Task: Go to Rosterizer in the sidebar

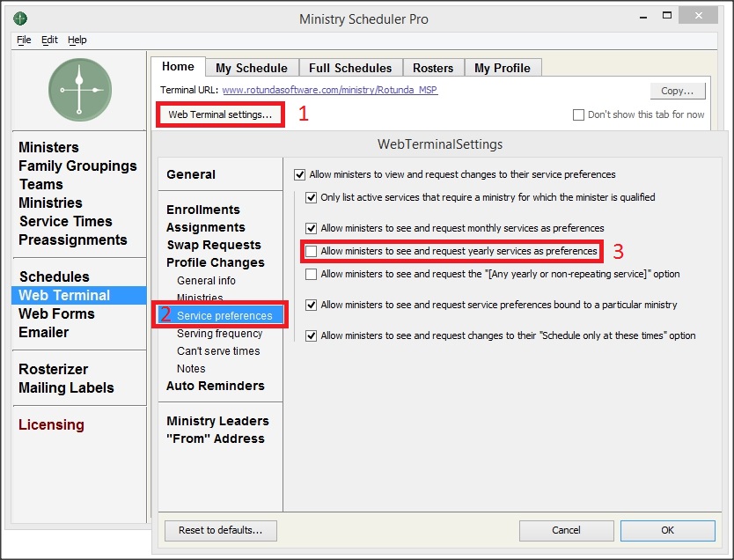Action: click(53, 369)
